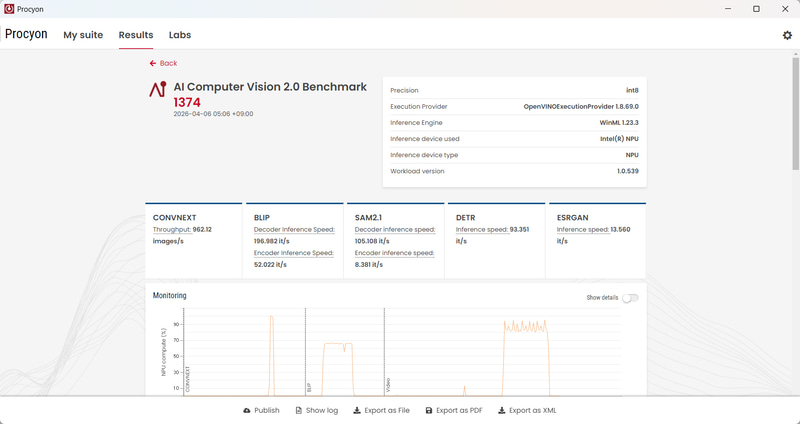Screen dimensions: 800x424
Task: Click the 1.0.539 workload version value
Action: click(628, 171)
